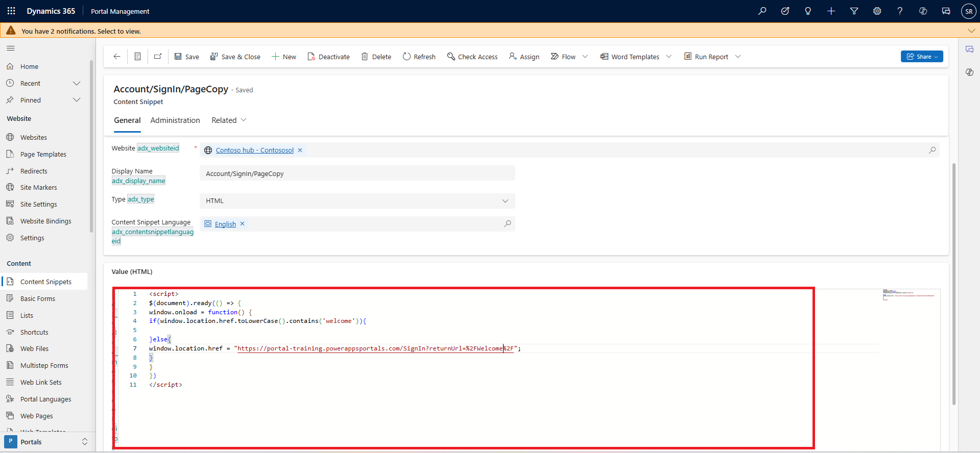
Task: Remove the English language lookup value
Action: pos(243,224)
